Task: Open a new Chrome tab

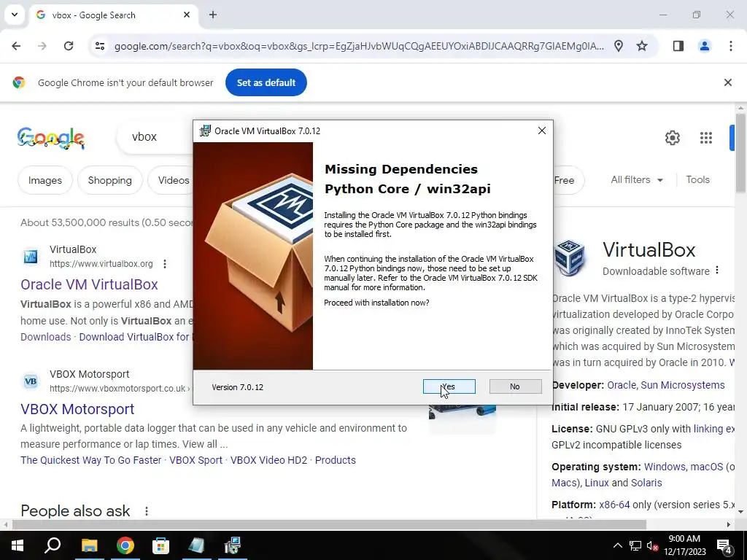Action: (213, 15)
